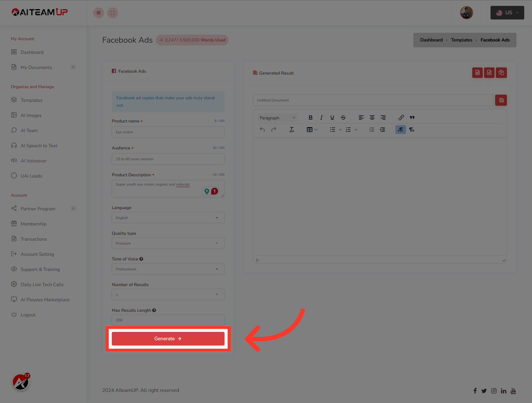Open the US language dropdown

point(507,13)
